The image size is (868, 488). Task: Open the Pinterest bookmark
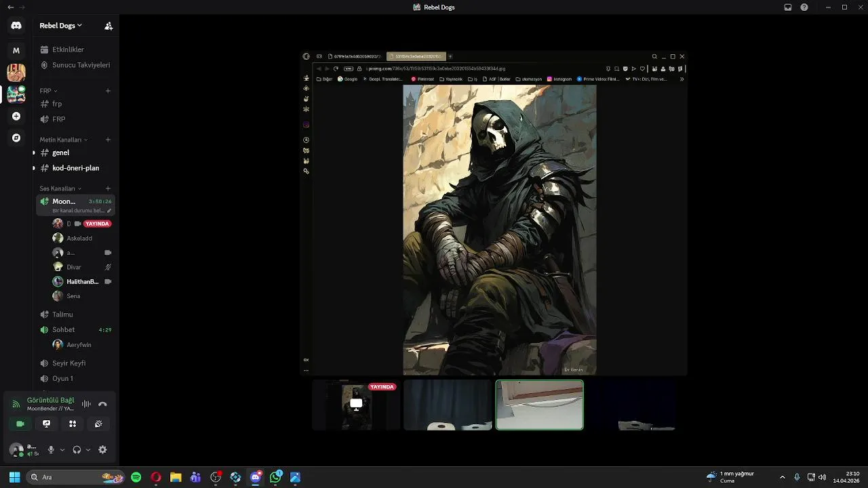[x=422, y=79]
